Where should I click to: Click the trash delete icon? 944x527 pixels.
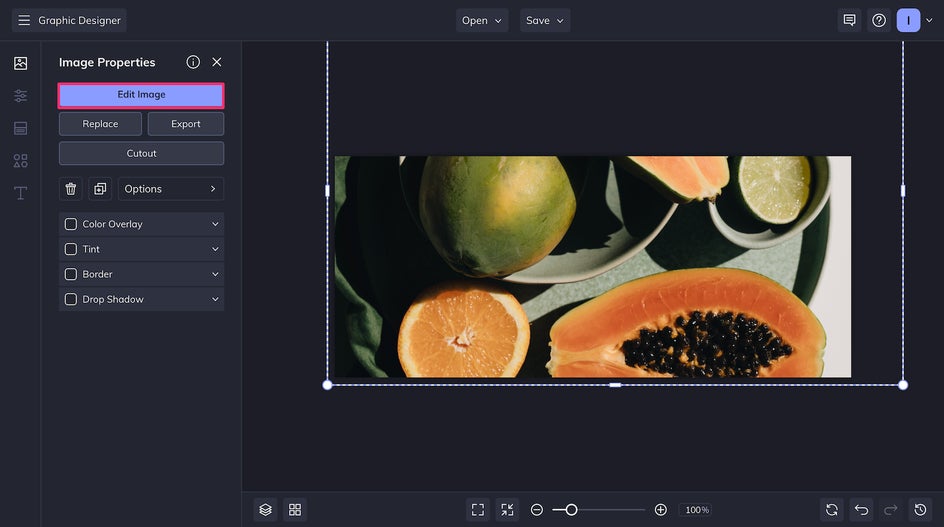click(71, 189)
